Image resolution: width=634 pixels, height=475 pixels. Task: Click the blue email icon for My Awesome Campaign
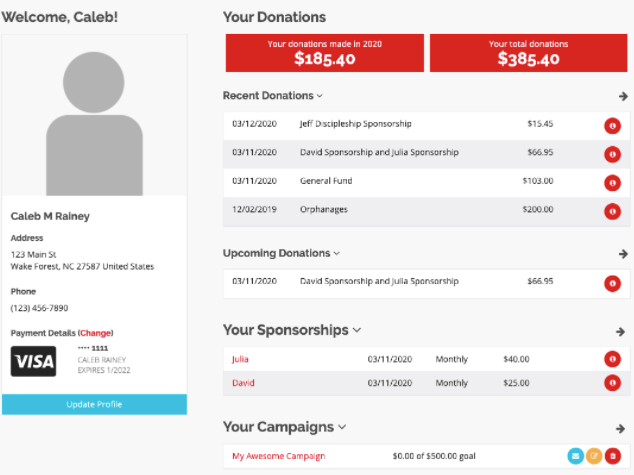pyautogui.click(x=575, y=456)
